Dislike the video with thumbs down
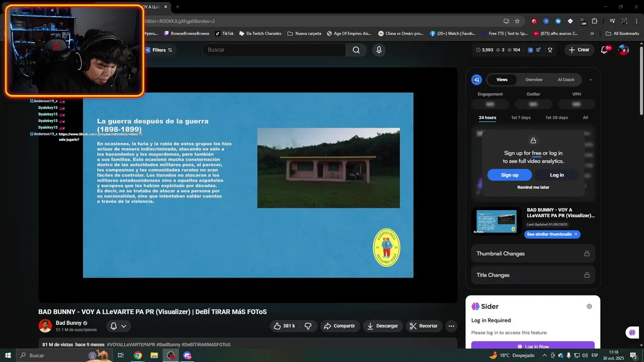 (x=308, y=326)
